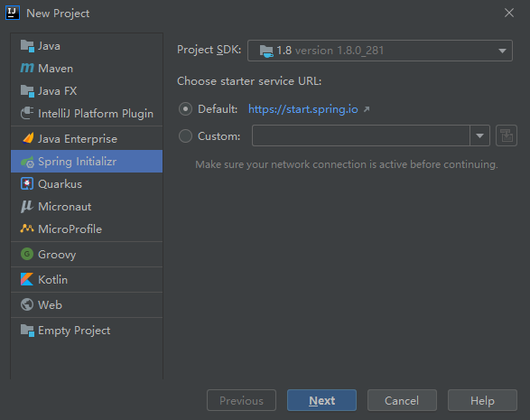Open the Project SDK dropdown
The width and height of the screenshot is (530, 420).
point(380,51)
